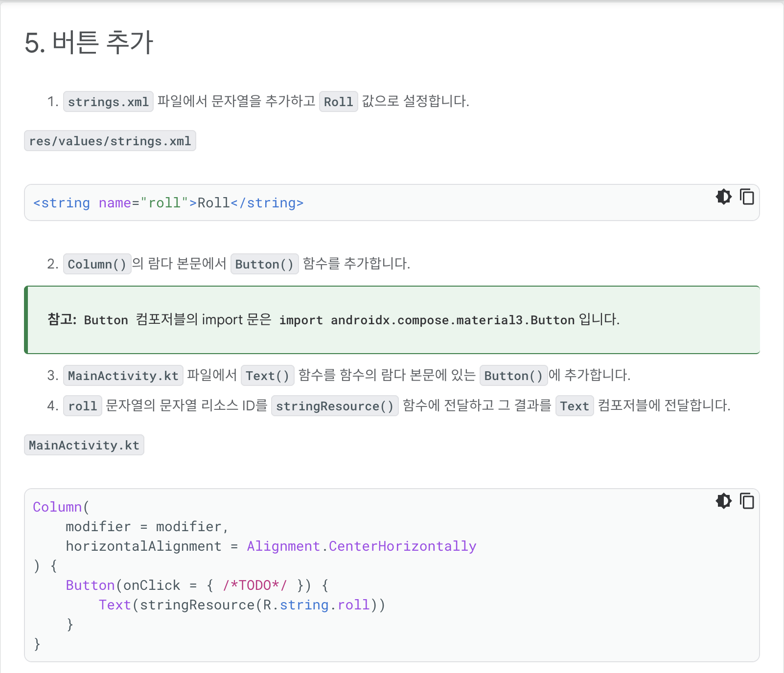Image resolution: width=784 pixels, height=673 pixels.
Task: Click the Roll inline code in step 1
Action: 339,102
